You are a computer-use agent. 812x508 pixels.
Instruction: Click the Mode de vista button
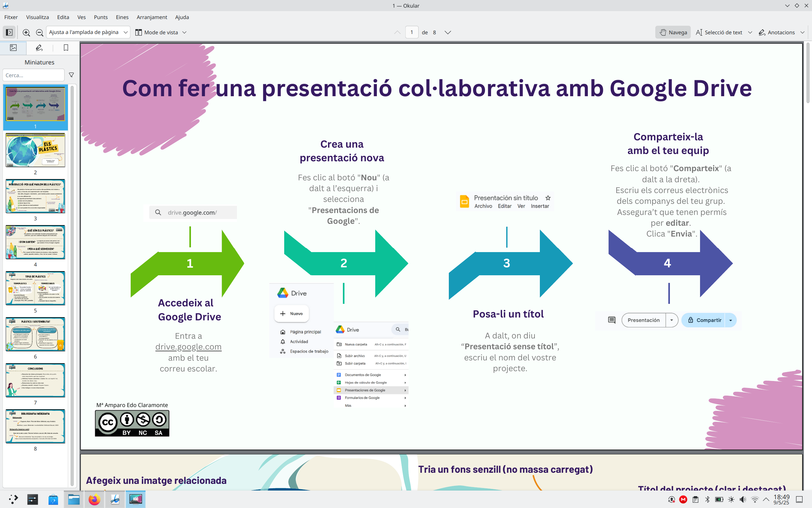(157, 32)
